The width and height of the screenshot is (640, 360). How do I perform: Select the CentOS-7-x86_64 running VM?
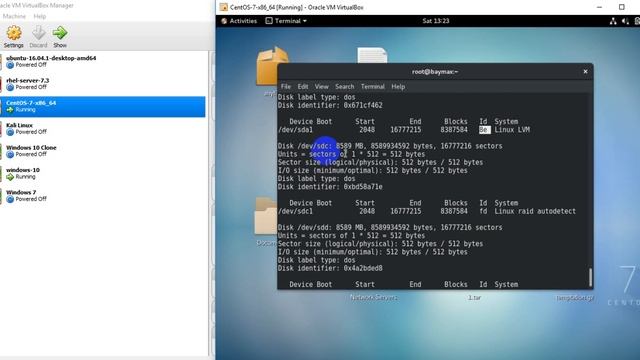(x=103, y=107)
